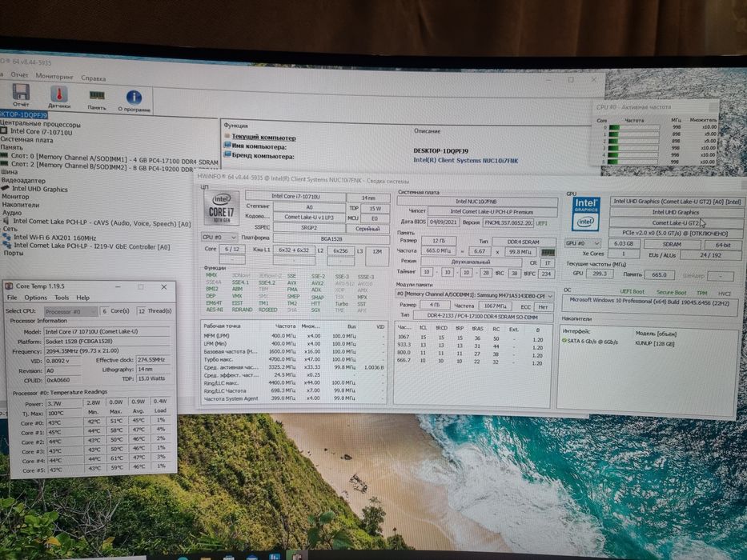The width and height of the screenshot is (747, 560).
Task: Click the Core #4 temperature reading 44°C
Action: [64, 461]
